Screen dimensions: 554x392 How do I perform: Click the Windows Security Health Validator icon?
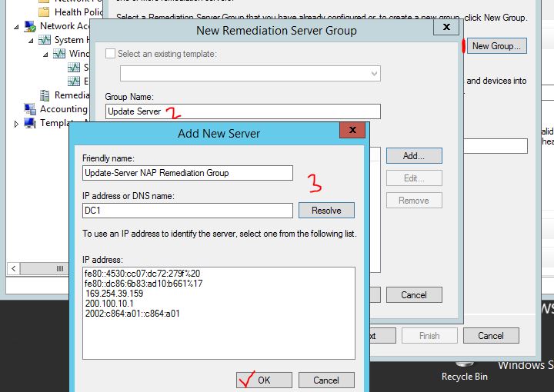point(59,54)
